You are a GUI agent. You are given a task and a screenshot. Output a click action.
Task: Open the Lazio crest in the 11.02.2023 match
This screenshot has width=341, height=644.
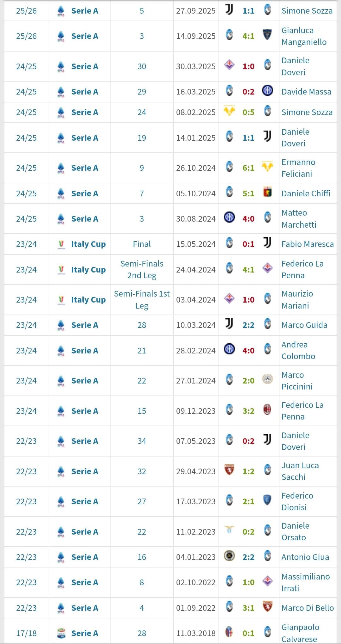(x=229, y=531)
